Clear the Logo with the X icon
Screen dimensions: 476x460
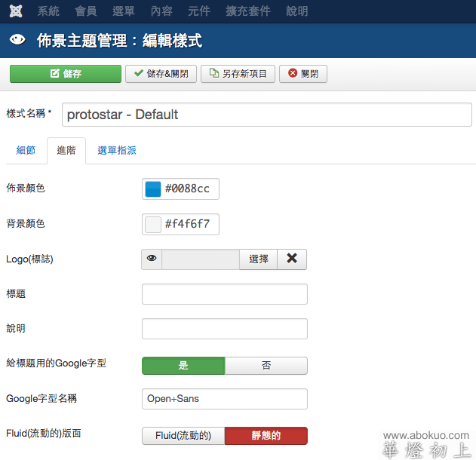[292, 259]
